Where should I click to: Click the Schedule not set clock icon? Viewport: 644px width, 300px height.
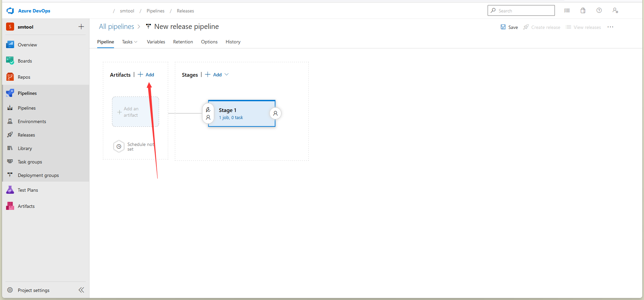pos(119,147)
